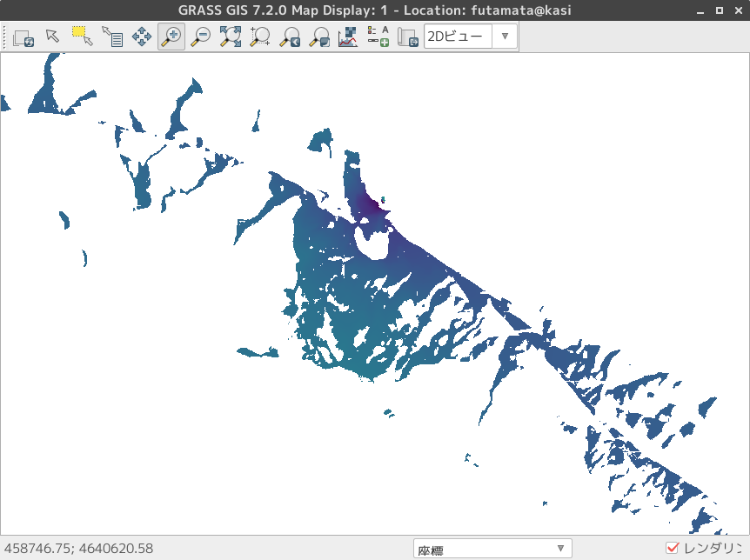750x560 pixels.
Task: Click the GRASS GIS map display title bar
Action: (374, 10)
